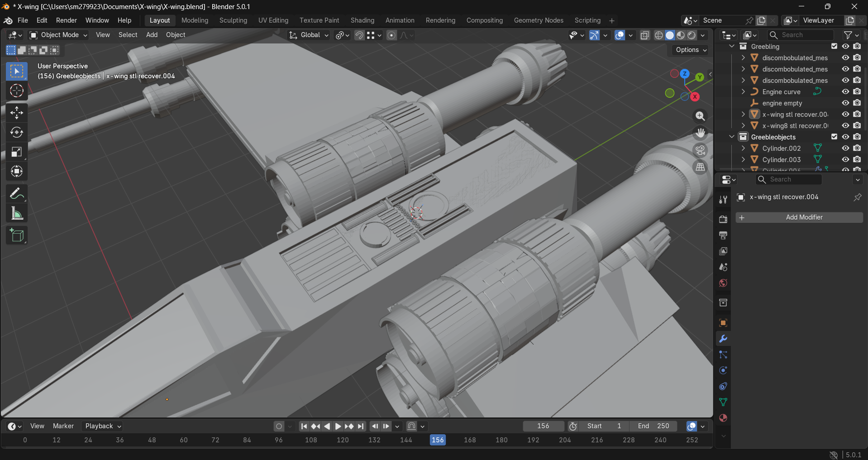Switch to wireframe viewport shading

tap(659, 35)
